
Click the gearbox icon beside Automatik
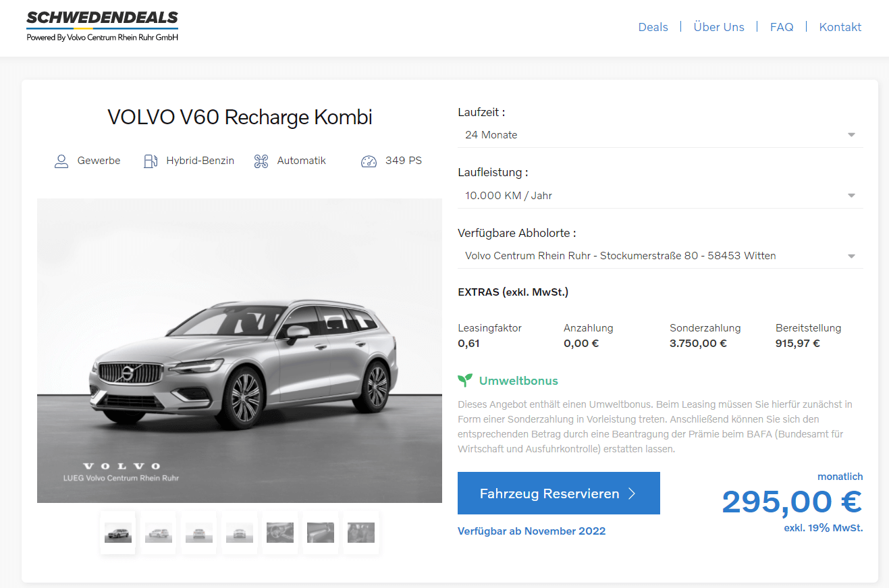click(261, 161)
